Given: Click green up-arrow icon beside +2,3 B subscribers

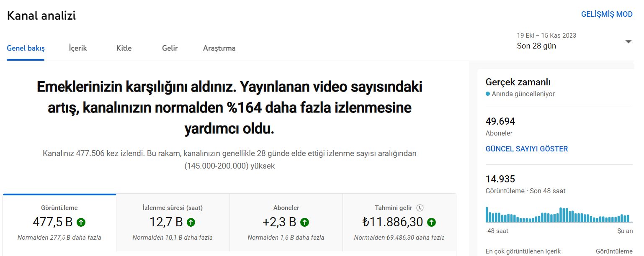Looking at the screenshot, I should coord(305,222).
